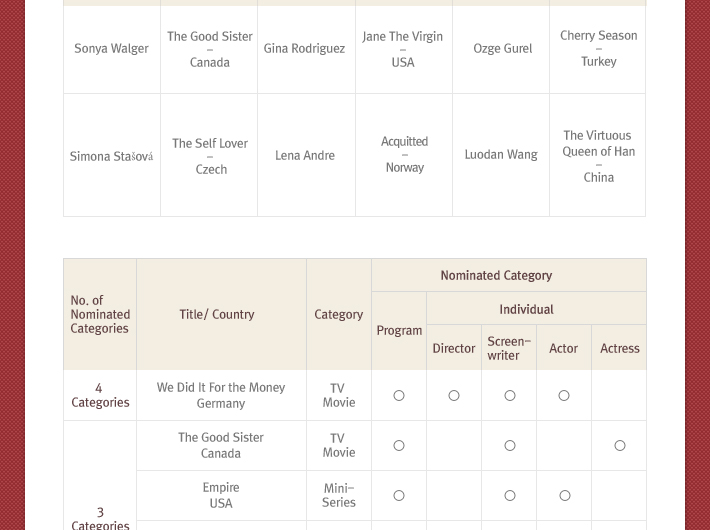
Task: Click The Virtuous Queen of Han cell
Action: tap(598, 156)
